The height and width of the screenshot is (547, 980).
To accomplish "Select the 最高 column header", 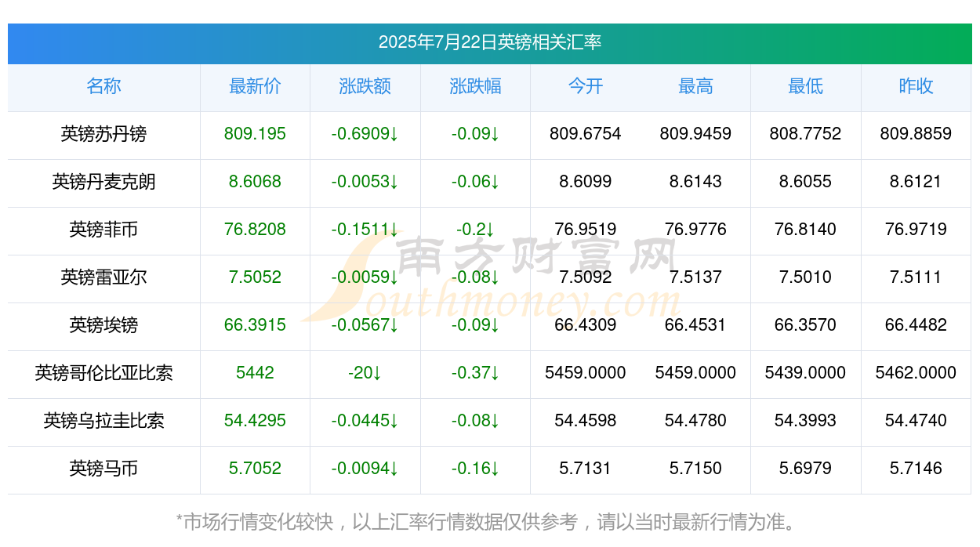I will (x=695, y=86).
